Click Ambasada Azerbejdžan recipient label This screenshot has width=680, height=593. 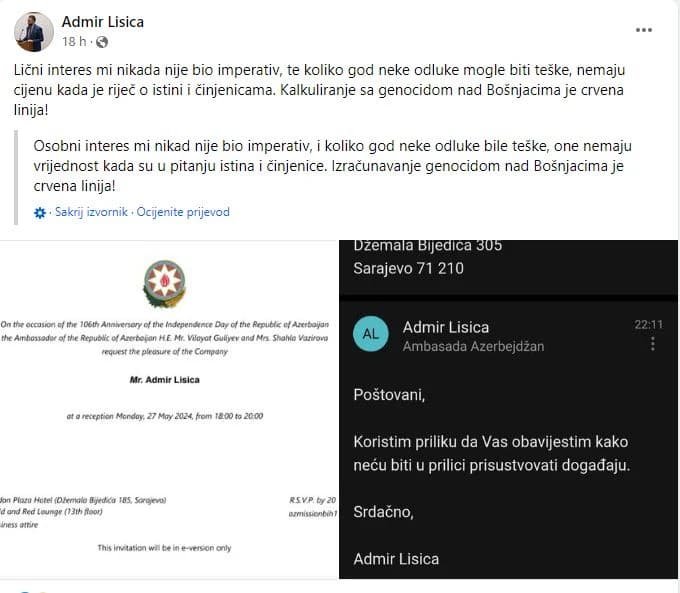tap(473, 346)
